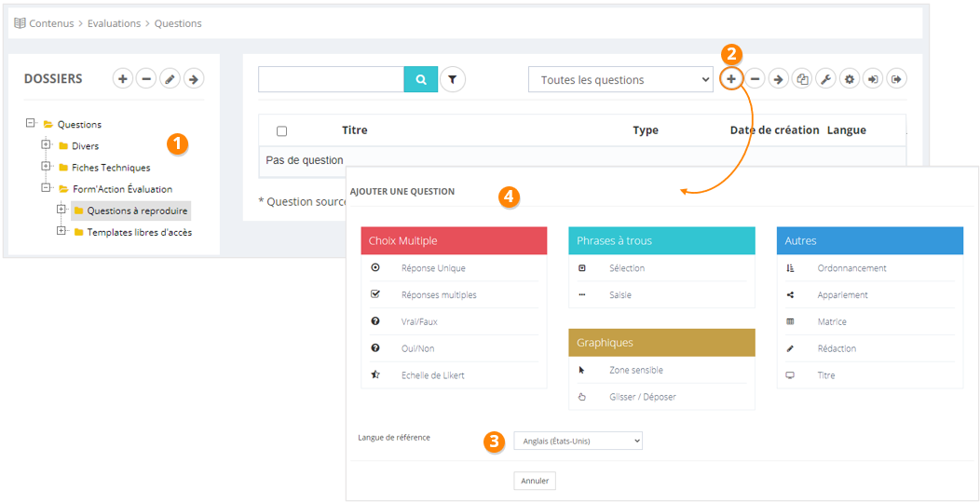Viewport: 980px width, 503px height.
Task: Open the gear settings icon in toolbar
Action: (x=850, y=79)
